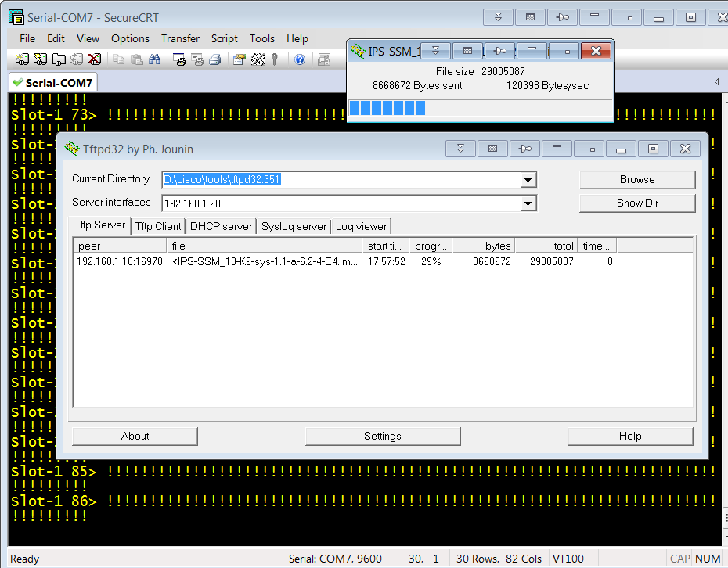Expand the Server interfaces dropdown arrow
Viewport: 728px width, 568px height.
pos(528,203)
